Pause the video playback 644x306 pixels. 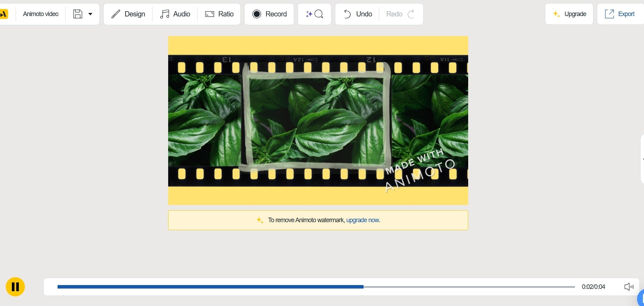pos(15,287)
